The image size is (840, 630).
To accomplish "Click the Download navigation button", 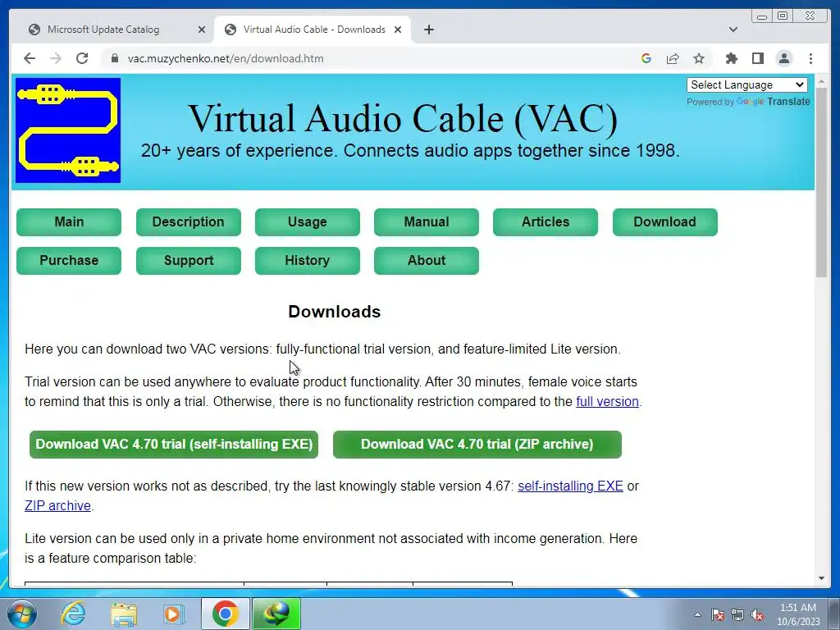I will click(664, 221).
